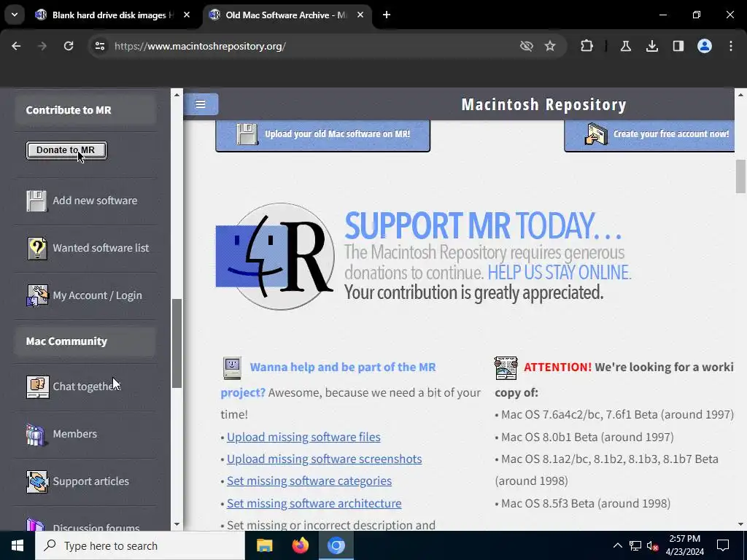Screen dimensions: 747x560
Task: Click the Support articles icon
Action: point(37,481)
